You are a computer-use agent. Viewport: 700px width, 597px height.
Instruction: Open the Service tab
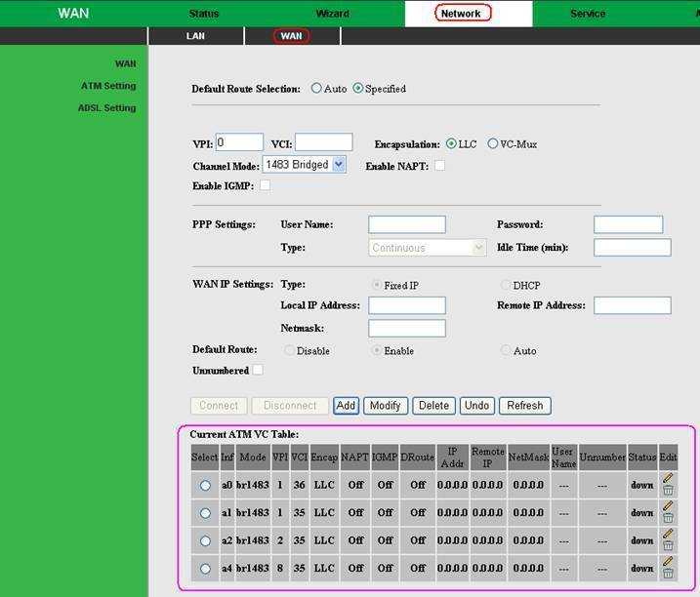[587, 14]
